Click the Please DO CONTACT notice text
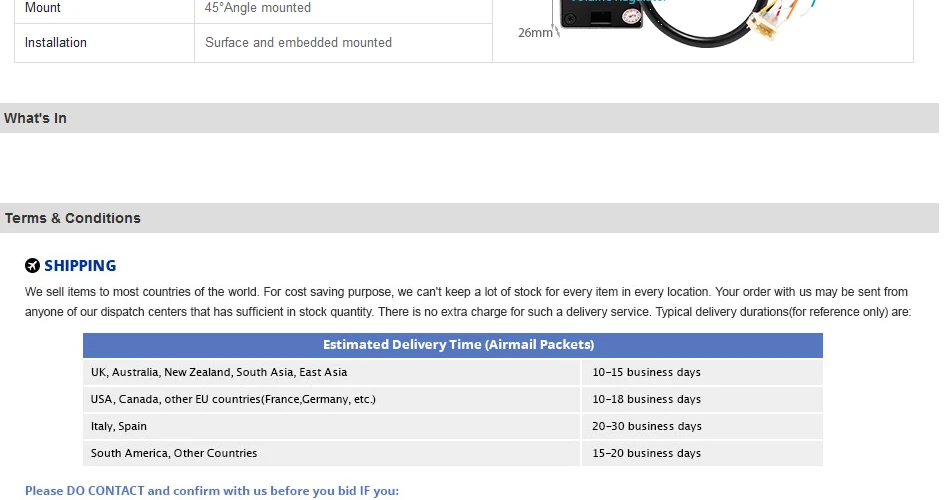 (x=211, y=491)
